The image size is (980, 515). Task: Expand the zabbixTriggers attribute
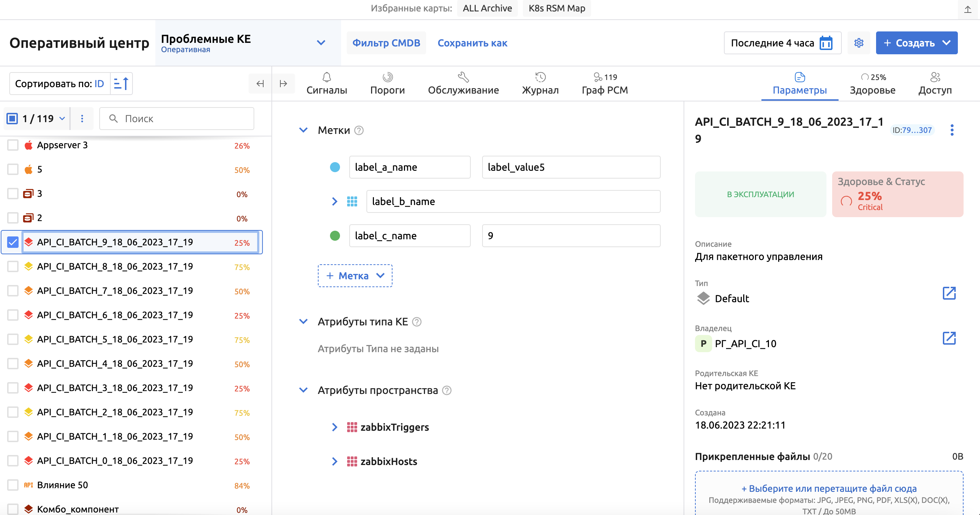[x=334, y=427]
